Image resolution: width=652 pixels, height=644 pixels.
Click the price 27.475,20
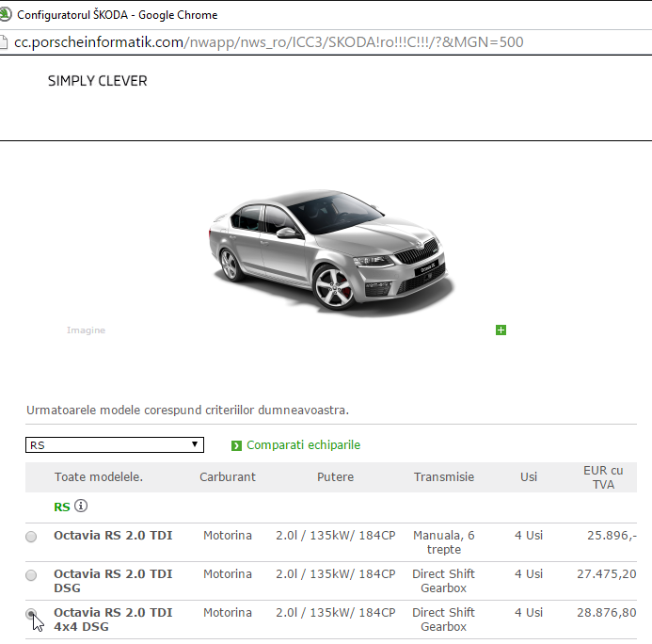coord(607,573)
